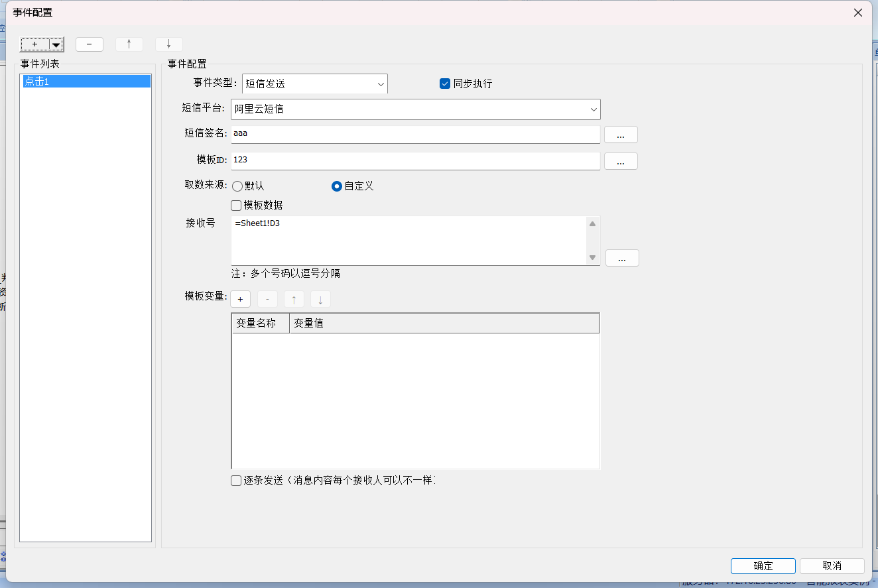
Task: Click the 确定 button
Action: (x=763, y=565)
